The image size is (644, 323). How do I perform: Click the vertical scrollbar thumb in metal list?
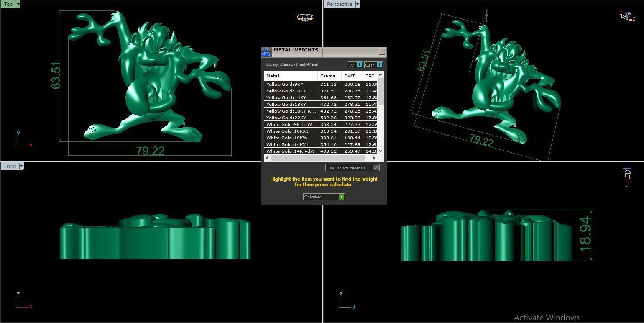coord(381,91)
